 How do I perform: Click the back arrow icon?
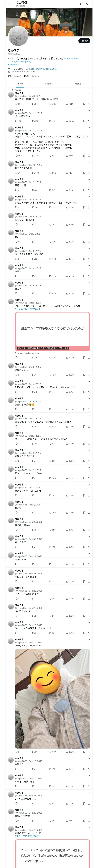[9, 4]
